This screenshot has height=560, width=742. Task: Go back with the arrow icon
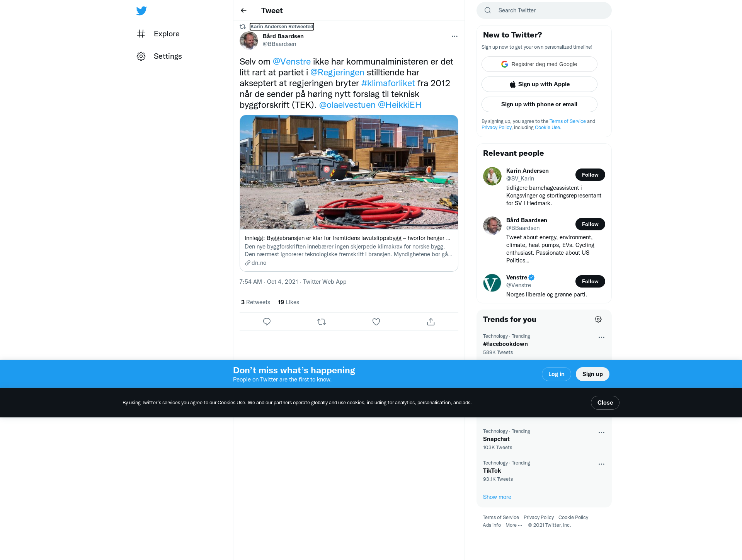point(243,10)
